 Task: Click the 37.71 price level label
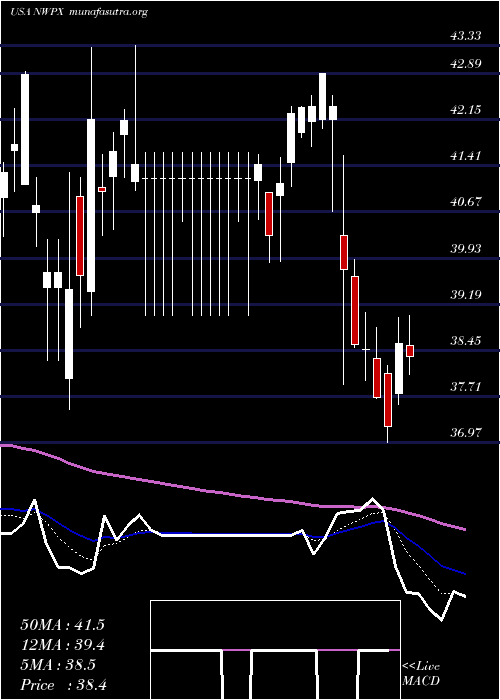point(466,387)
